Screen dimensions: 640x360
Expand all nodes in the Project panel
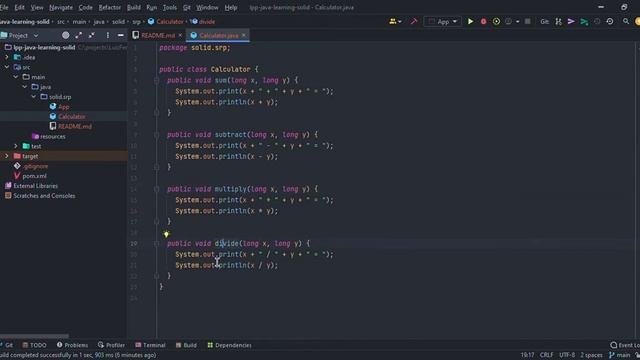(78, 36)
